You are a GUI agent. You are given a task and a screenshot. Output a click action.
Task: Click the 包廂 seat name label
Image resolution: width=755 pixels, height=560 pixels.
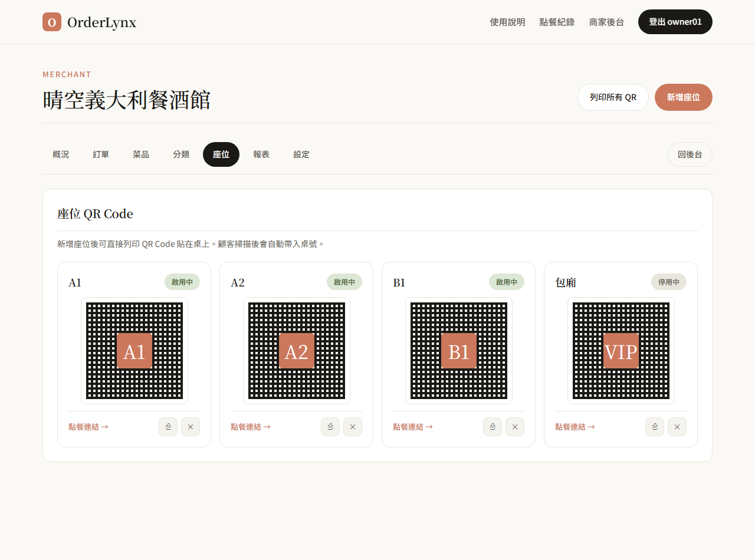pyautogui.click(x=566, y=283)
